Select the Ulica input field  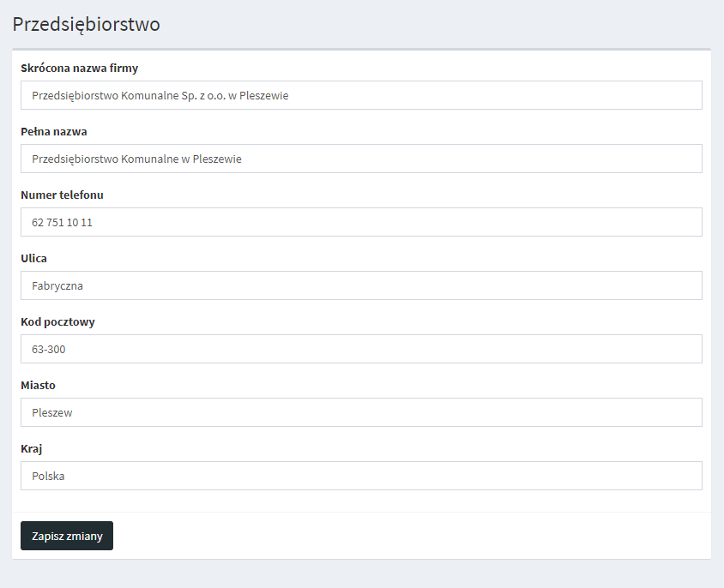point(360,285)
